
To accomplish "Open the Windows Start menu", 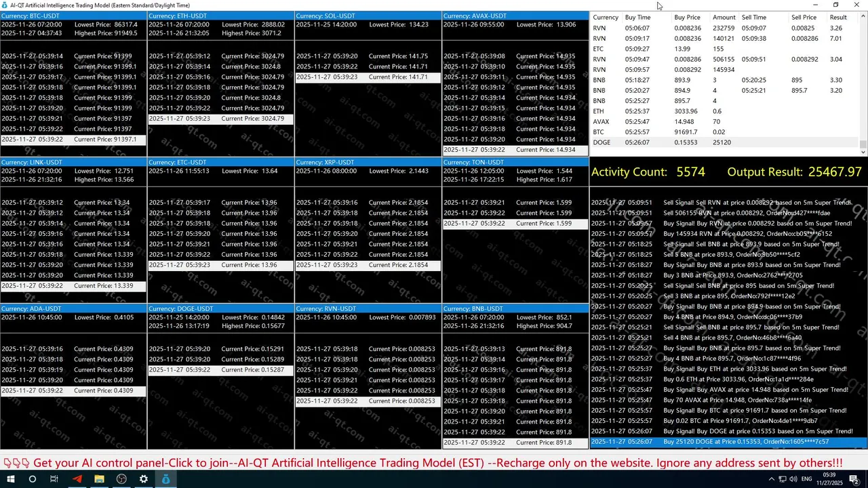I will (x=11, y=479).
